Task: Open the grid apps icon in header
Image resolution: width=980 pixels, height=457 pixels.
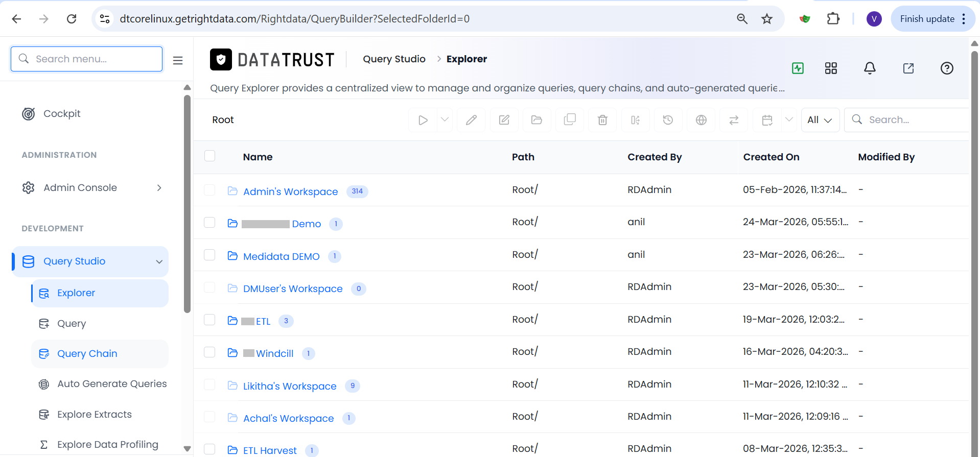Action: [x=831, y=68]
